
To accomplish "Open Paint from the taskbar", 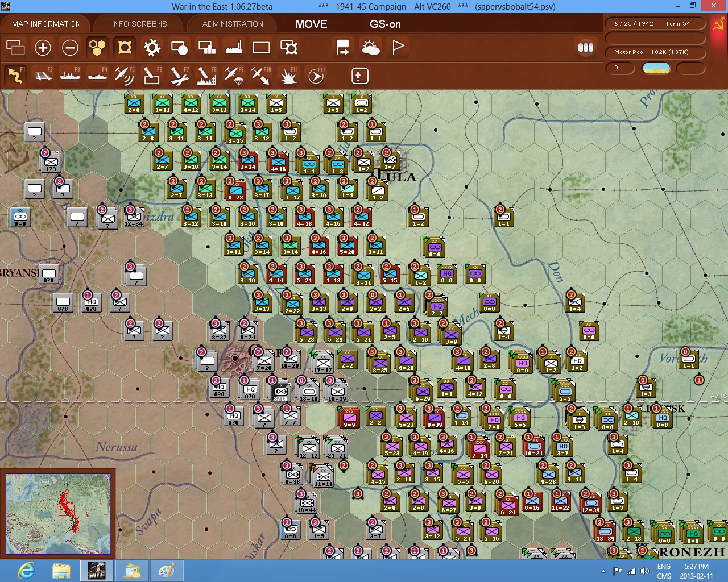I will [x=167, y=571].
